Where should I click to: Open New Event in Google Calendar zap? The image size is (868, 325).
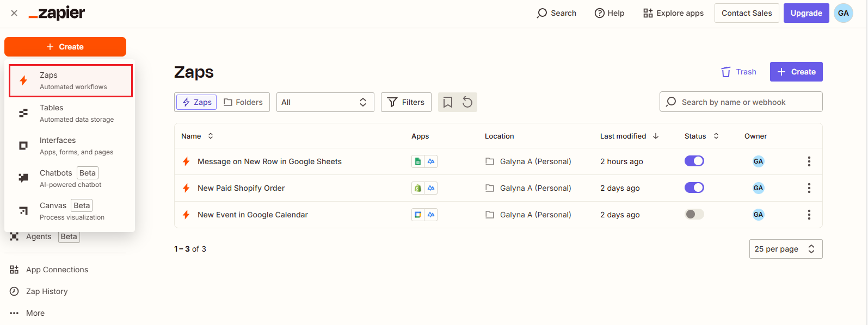253,215
